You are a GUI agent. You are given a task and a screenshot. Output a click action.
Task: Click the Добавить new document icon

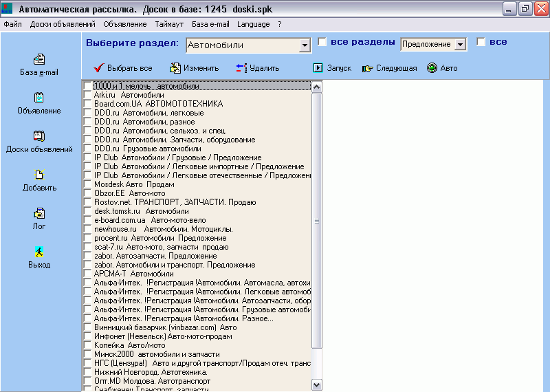pos(39,175)
